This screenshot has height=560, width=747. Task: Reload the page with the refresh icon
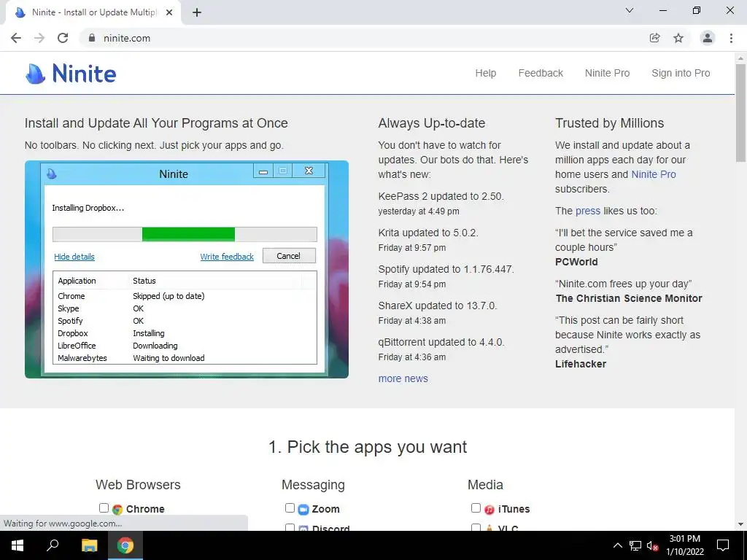point(63,38)
